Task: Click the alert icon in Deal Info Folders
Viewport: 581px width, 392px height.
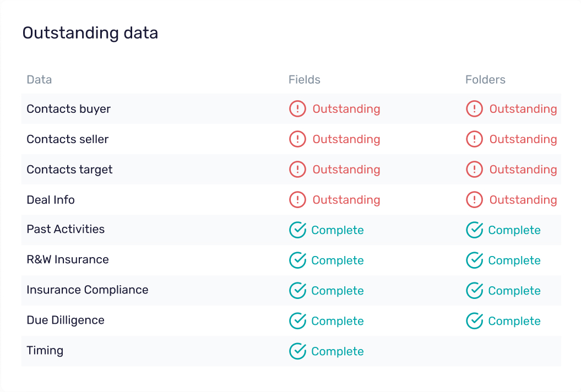Action: pyautogui.click(x=474, y=200)
